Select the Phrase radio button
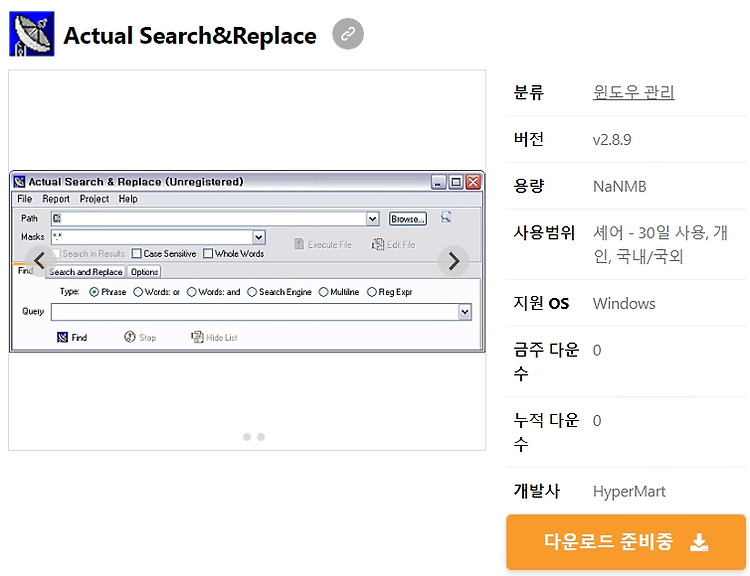Image resolution: width=750 pixels, height=576 pixels. [x=94, y=292]
